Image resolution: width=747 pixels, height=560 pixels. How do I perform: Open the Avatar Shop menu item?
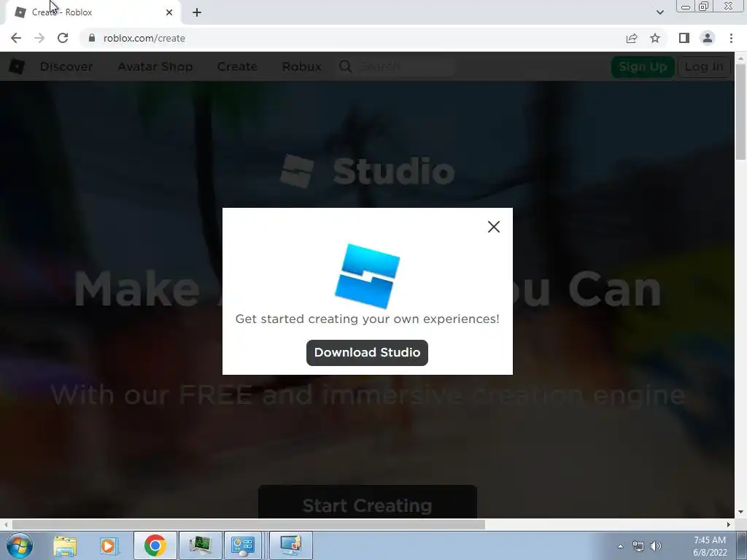click(x=155, y=66)
